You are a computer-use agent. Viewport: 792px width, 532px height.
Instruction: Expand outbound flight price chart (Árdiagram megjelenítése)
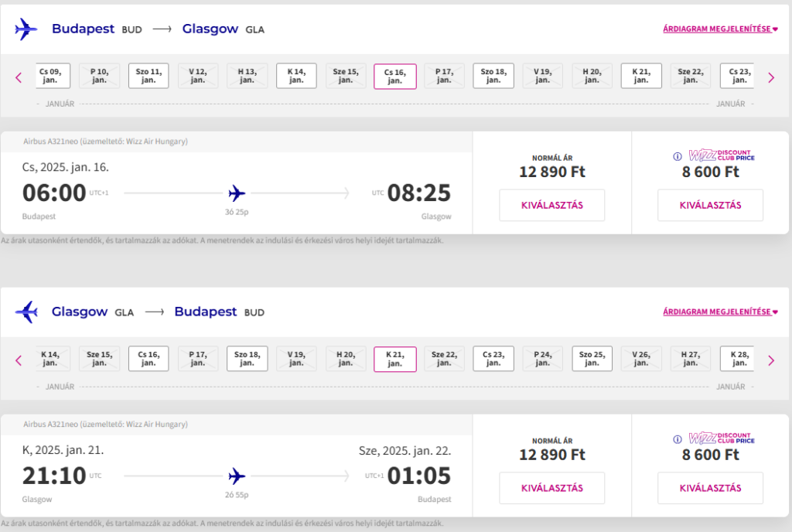pyautogui.click(x=720, y=29)
